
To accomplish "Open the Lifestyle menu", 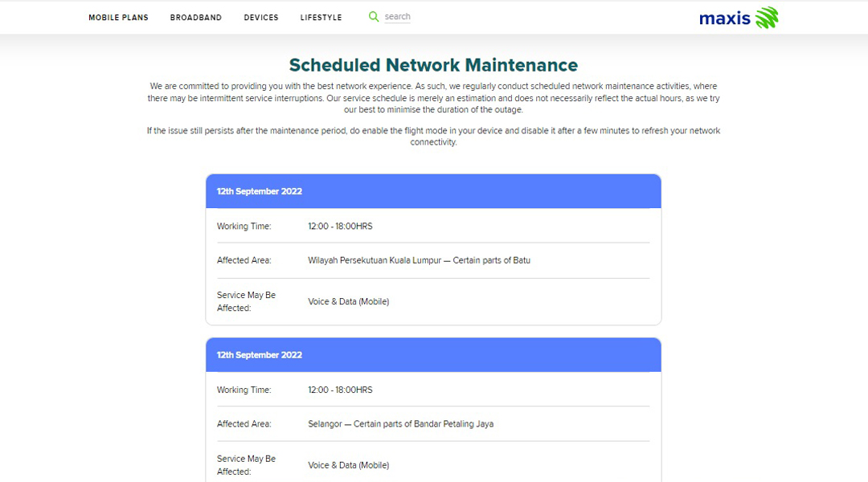I will [321, 18].
